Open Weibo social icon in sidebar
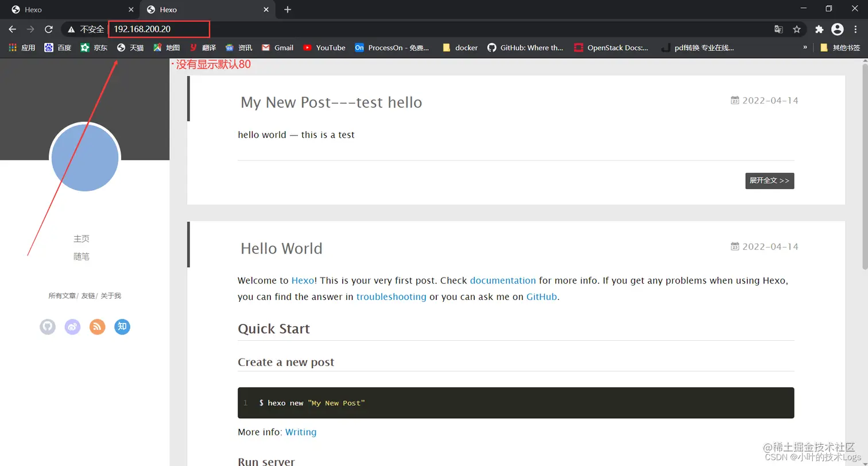 click(x=72, y=327)
